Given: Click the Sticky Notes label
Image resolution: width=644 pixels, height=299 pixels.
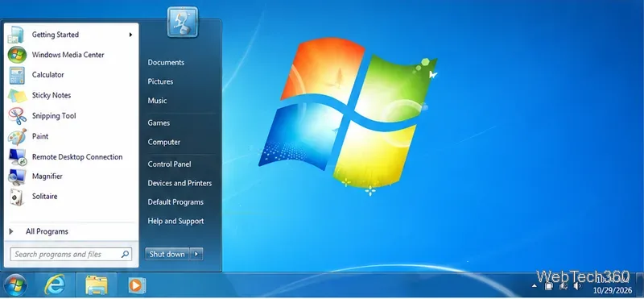Looking at the screenshot, I should click(x=52, y=95).
